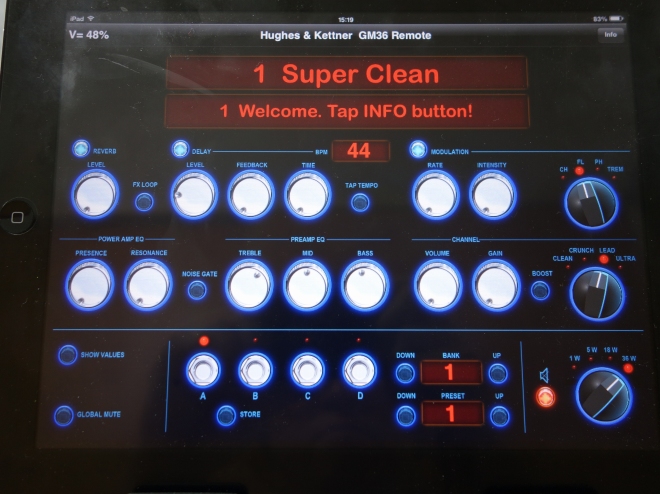Screen dimensions: 660x494
Task: Click the 15:19 clock in status bar
Action: point(345,20)
